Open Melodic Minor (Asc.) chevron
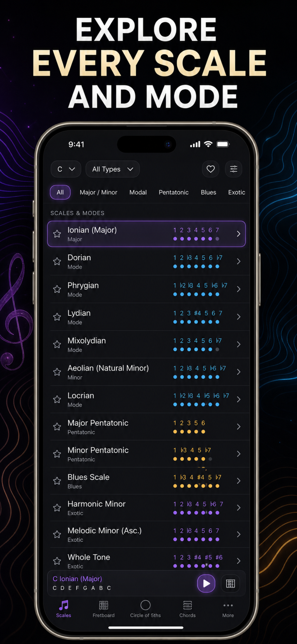Image resolution: width=297 pixels, height=644 pixels. coord(239,535)
